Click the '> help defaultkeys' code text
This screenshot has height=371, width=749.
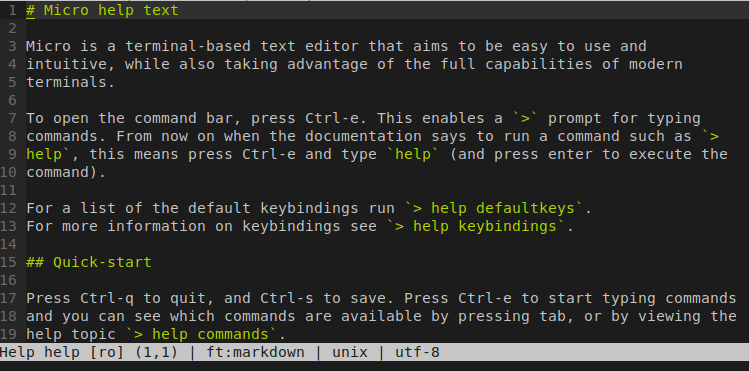point(494,208)
